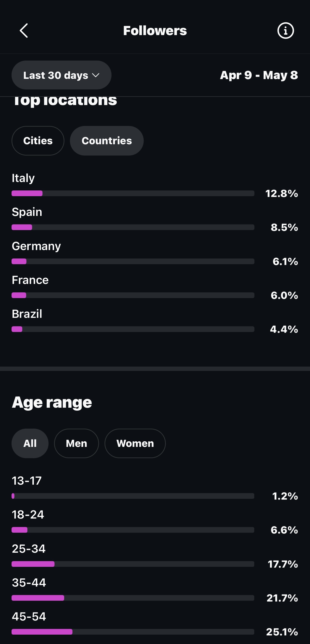Filter age range by Women

pos(135,444)
